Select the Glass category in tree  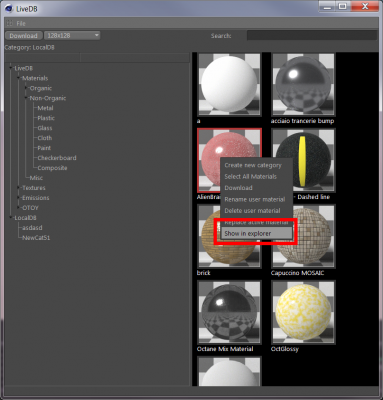click(45, 128)
